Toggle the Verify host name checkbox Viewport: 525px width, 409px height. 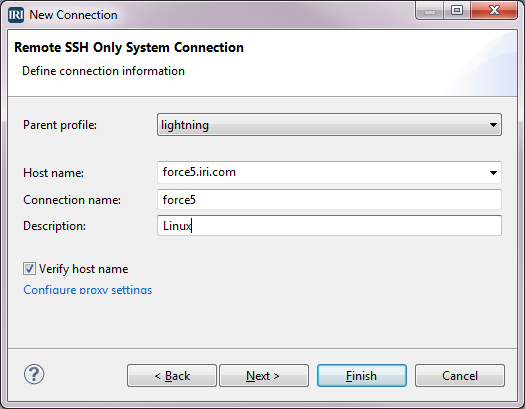point(29,268)
